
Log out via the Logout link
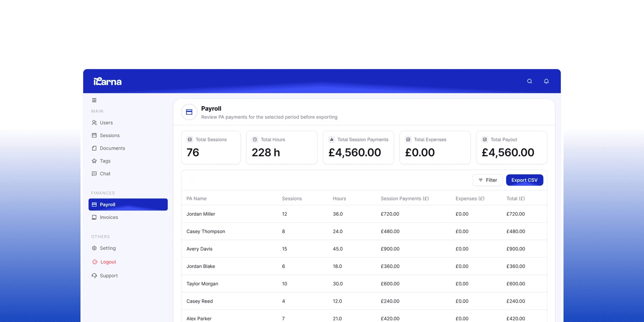click(x=108, y=262)
